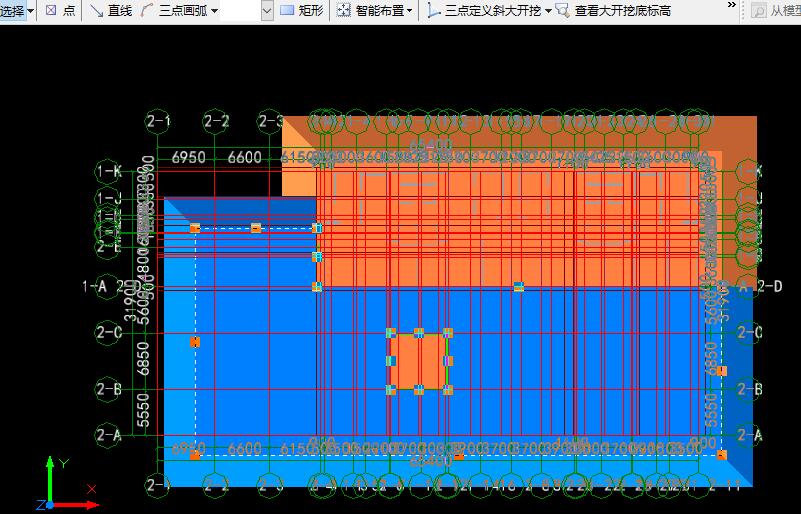Click the 智能布置 smart layout icon
Image resolution: width=801 pixels, height=514 pixels.
pos(344,10)
